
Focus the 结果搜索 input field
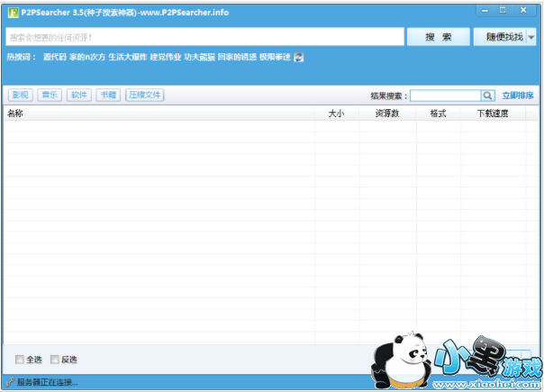(x=446, y=96)
